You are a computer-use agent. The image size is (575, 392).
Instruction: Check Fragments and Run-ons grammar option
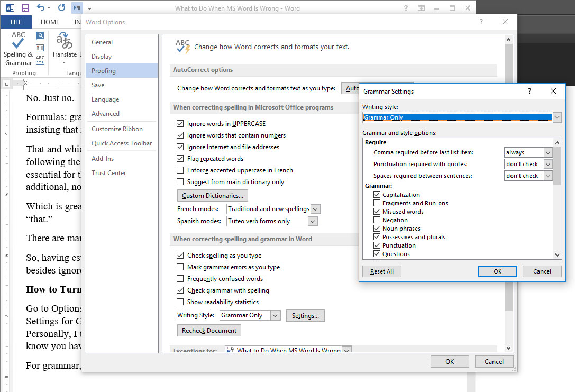[377, 203]
